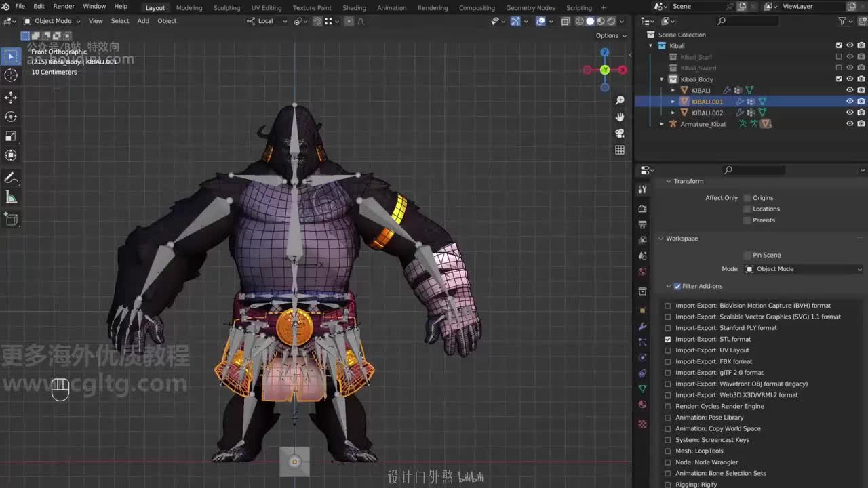The image size is (868, 488).
Task: Click the Cursor tool icon
Action: pyautogui.click(x=11, y=75)
